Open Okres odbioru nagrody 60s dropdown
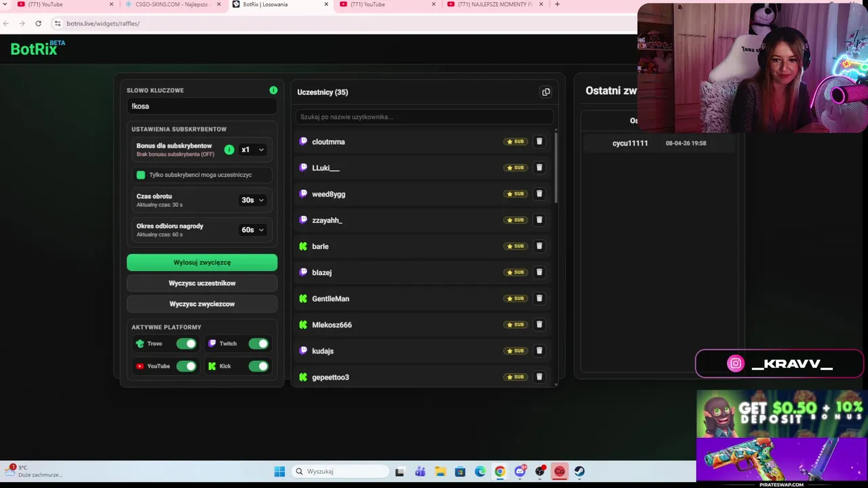 (x=252, y=230)
